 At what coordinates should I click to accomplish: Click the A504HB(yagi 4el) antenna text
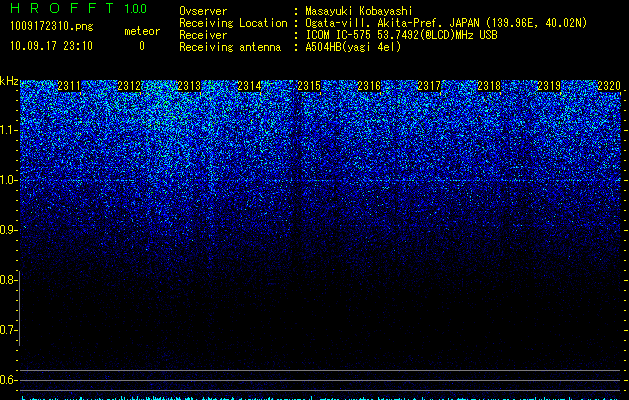point(353,47)
